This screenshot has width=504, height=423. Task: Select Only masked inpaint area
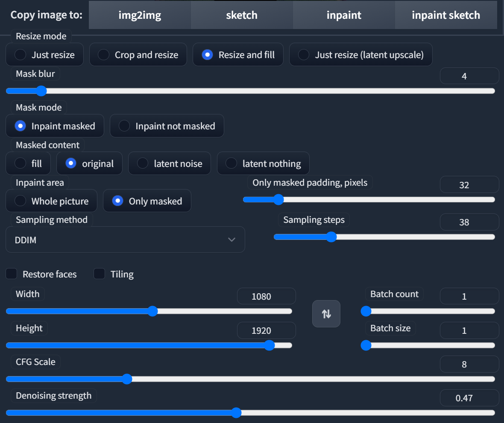click(147, 201)
